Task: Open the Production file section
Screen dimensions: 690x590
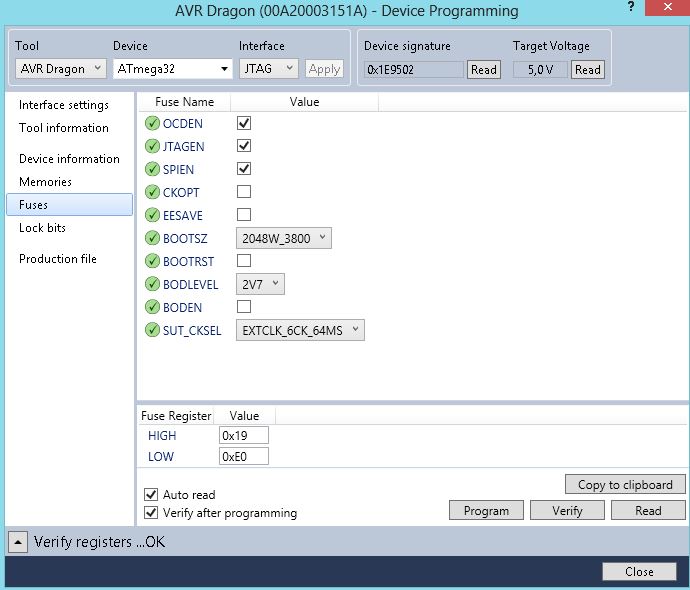Action: coord(58,259)
